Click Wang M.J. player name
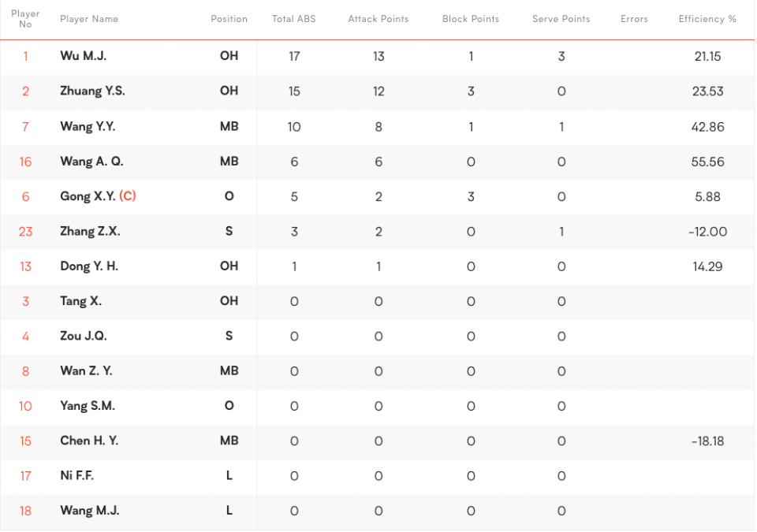 coord(89,511)
